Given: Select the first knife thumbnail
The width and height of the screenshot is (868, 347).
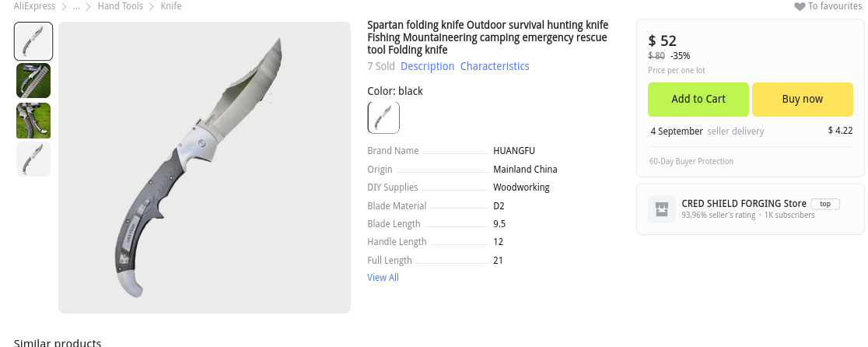Looking at the screenshot, I should pos(33,41).
